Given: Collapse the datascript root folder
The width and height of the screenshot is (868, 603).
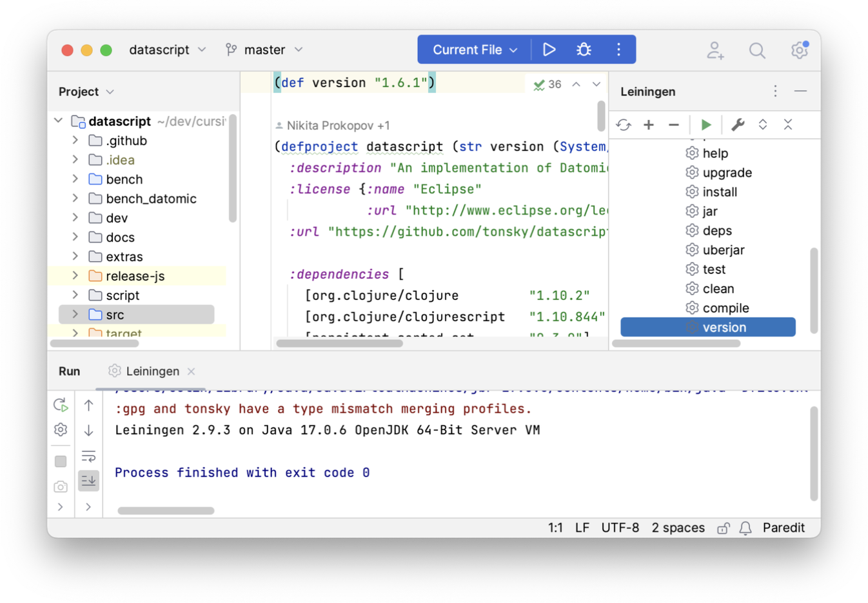Looking at the screenshot, I should 59,121.
